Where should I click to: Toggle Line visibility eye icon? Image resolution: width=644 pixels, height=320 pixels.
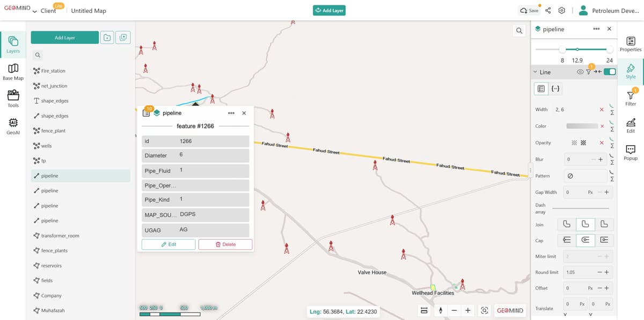[580, 72]
